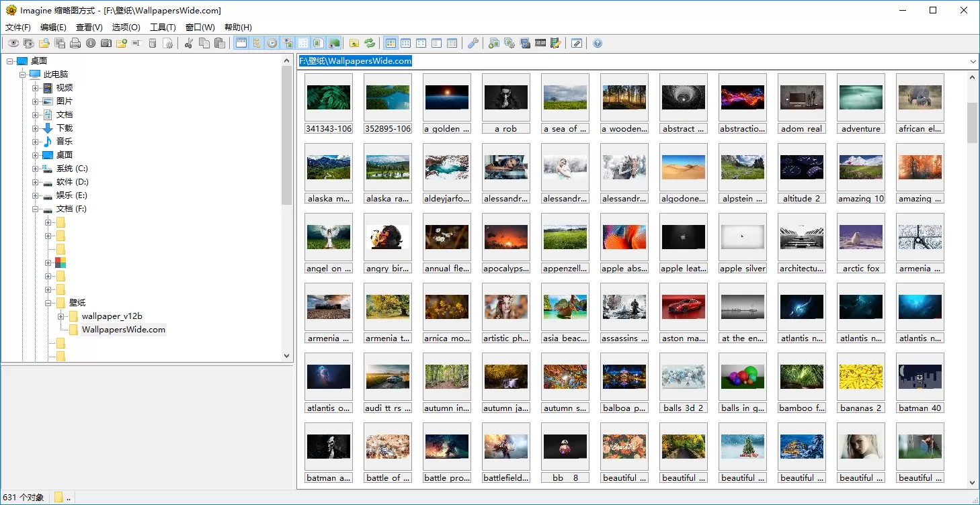Click the Print toolbar icon
The image size is (980, 505).
[x=75, y=44]
